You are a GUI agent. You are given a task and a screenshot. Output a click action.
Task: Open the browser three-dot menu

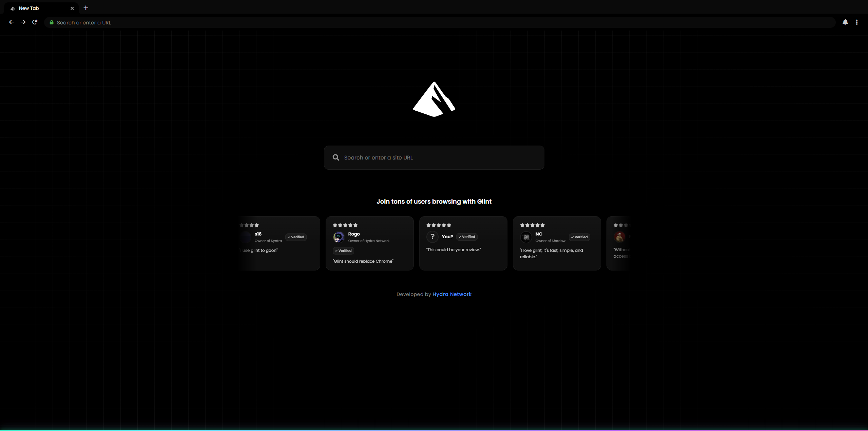tap(857, 22)
